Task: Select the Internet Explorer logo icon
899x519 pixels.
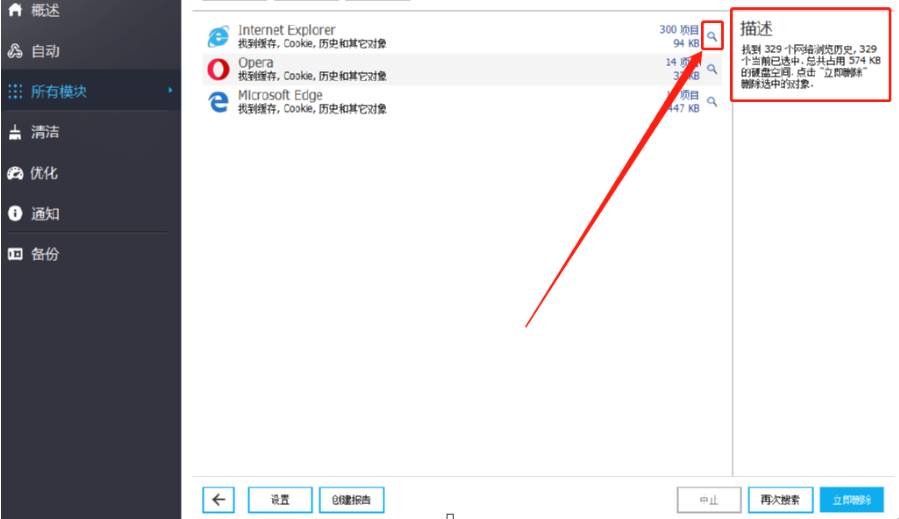Action: click(218, 37)
